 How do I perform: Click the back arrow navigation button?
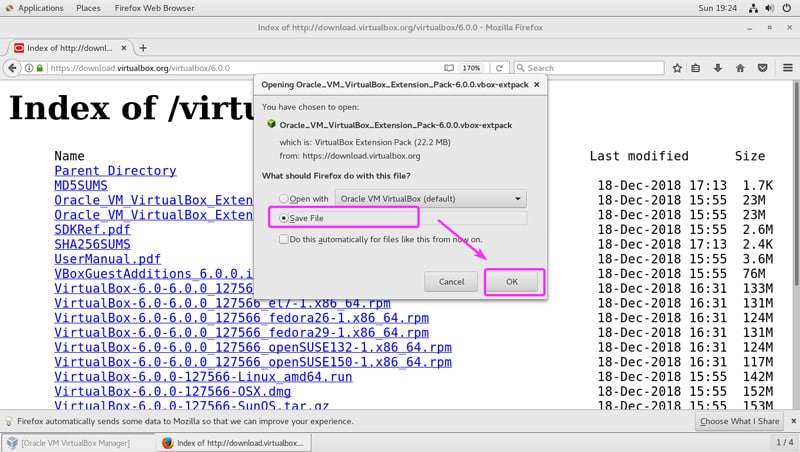coord(13,68)
